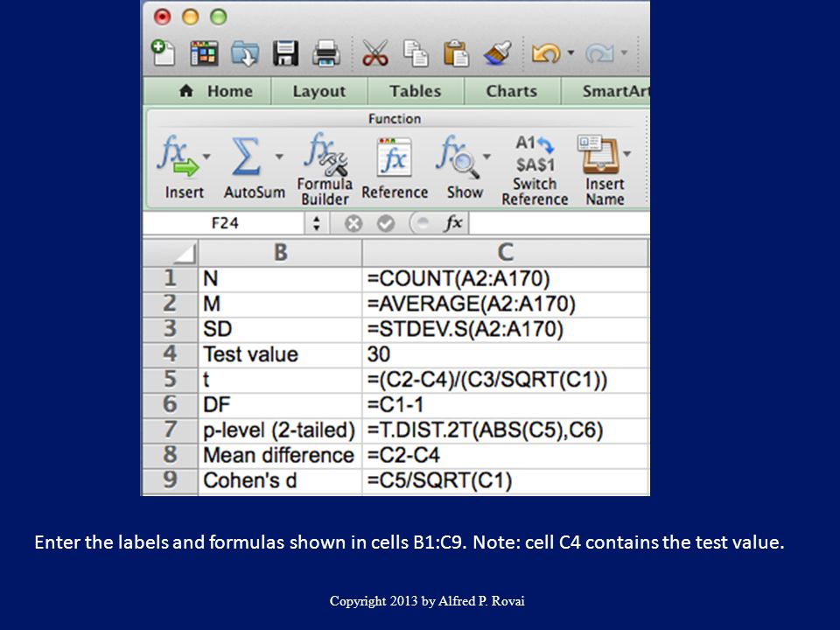Click the Name Box showing F24

(x=225, y=223)
